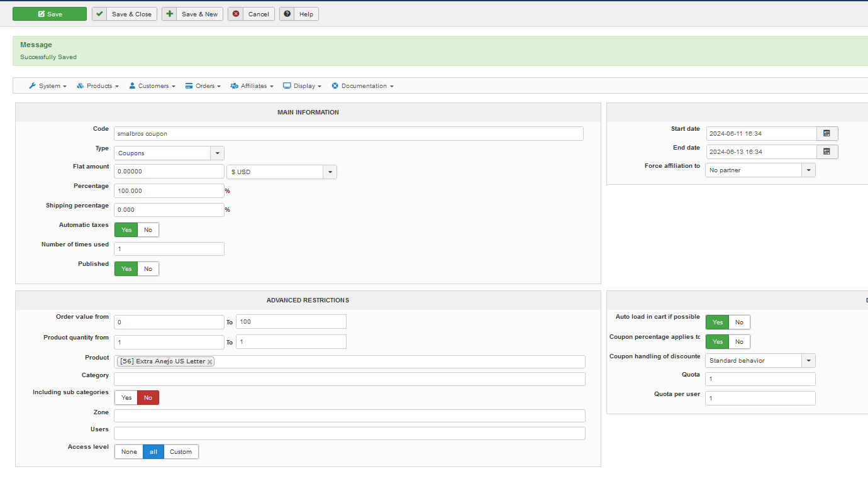868x479 pixels.
Task: Click the Quota per user field
Action: pyautogui.click(x=760, y=398)
